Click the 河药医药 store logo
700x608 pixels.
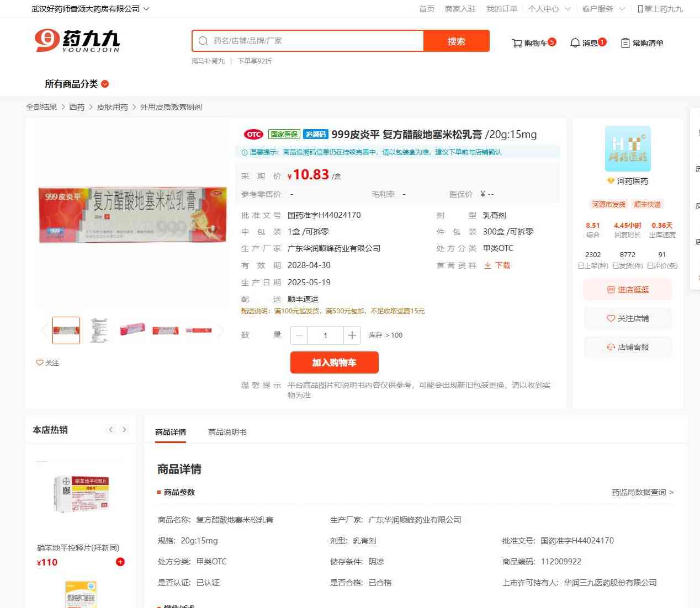click(628, 149)
